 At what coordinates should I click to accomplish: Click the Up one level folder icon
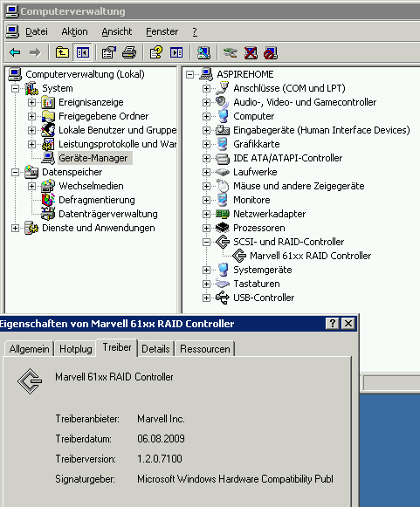pyautogui.click(x=62, y=52)
